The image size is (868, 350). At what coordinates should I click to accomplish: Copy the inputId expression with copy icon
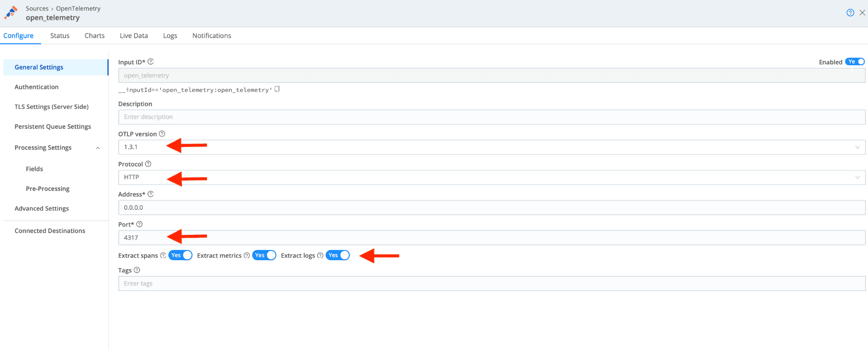click(x=277, y=89)
